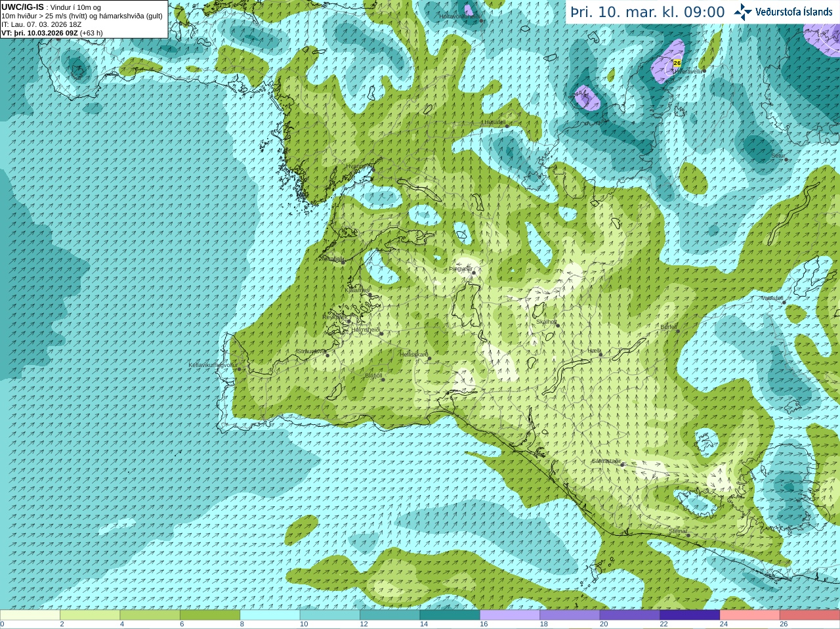Click the VT: þri. 10.03.2026 09Z line
This screenshot has height=629, width=840.
[52, 33]
